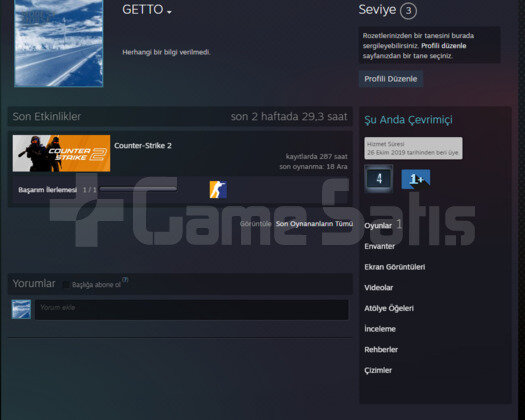Open the İnceleme section
Viewport: 525px width, 420px height.
(x=380, y=329)
